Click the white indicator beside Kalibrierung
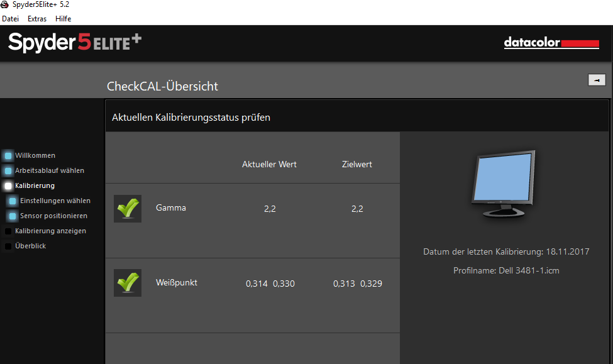 point(8,185)
